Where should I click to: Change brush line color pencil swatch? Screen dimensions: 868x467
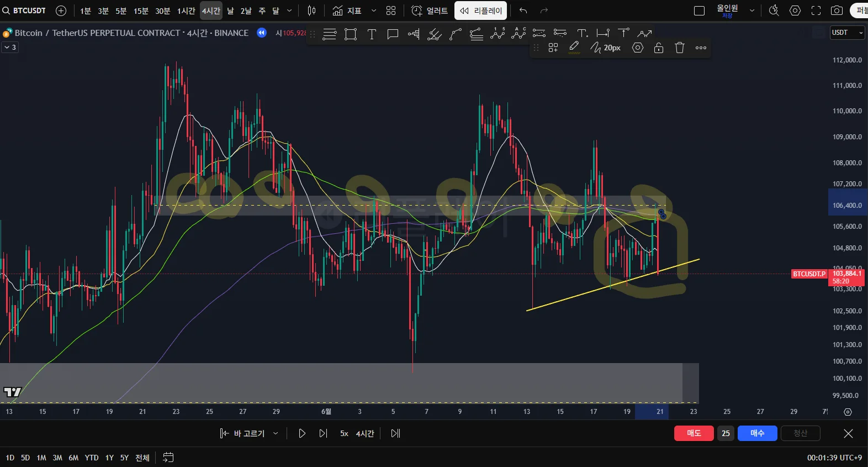(574, 48)
